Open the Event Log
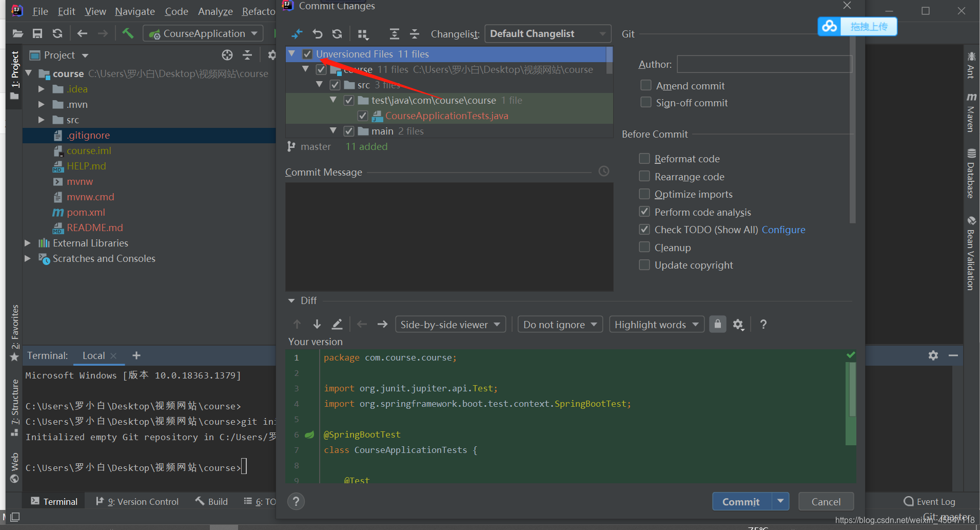Viewport: 980px width, 530px height. tap(930, 501)
